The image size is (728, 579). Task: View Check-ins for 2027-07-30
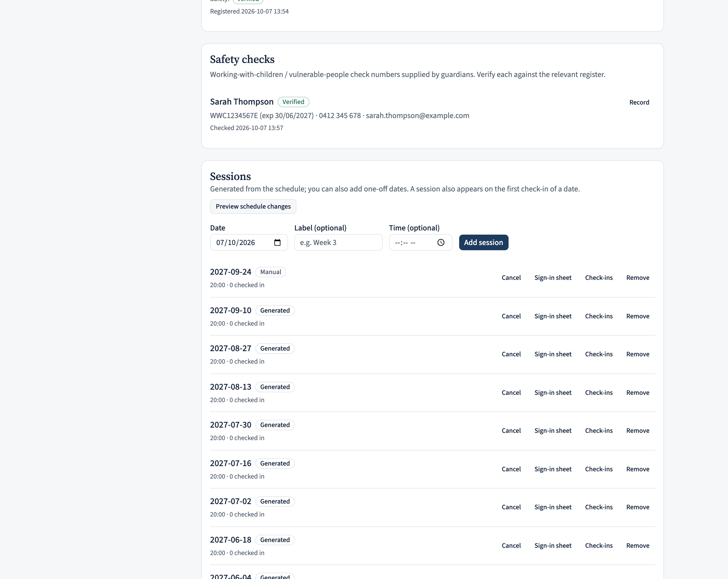(x=599, y=431)
